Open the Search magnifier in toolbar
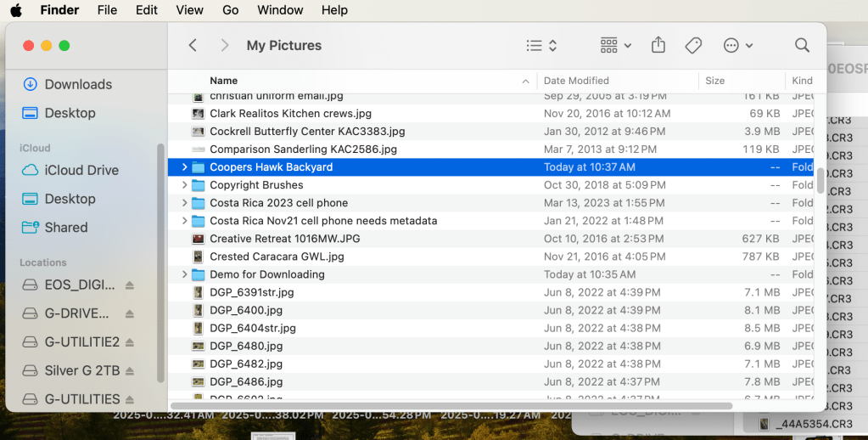 pos(802,45)
